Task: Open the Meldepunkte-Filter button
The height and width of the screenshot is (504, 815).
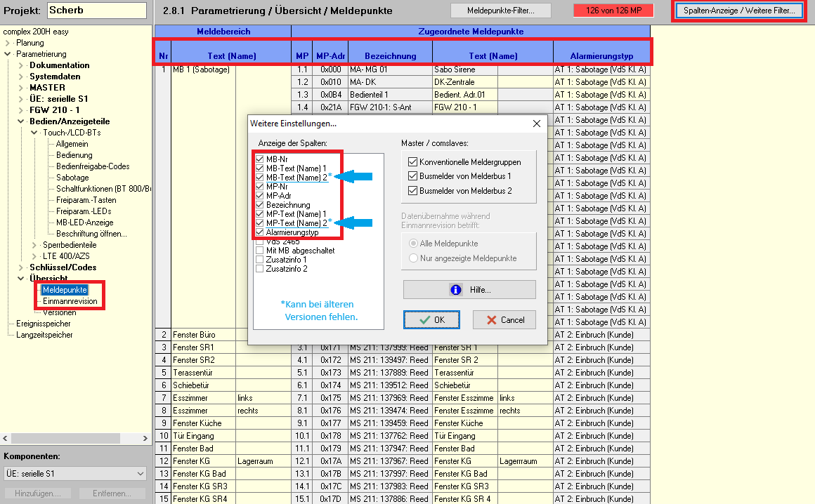Action: click(500, 11)
